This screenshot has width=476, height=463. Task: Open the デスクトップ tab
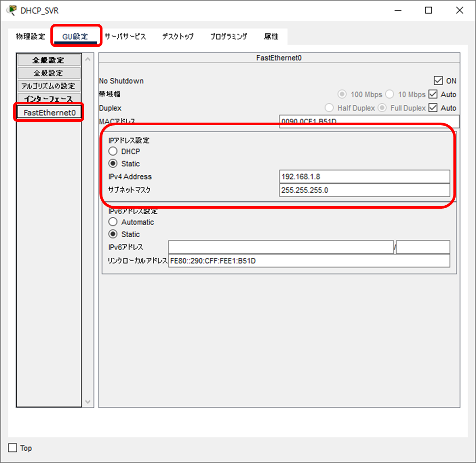click(178, 37)
